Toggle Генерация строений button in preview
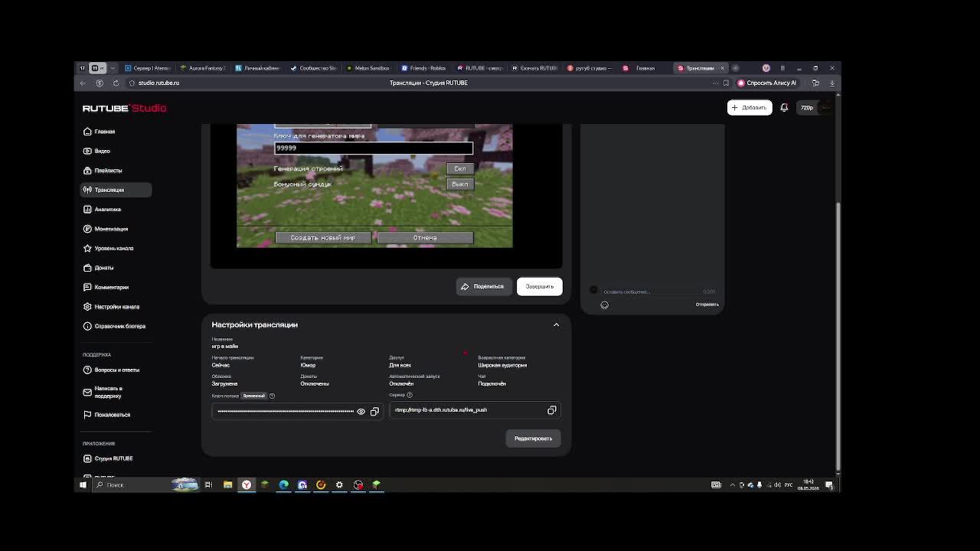The image size is (980, 551). click(x=459, y=168)
